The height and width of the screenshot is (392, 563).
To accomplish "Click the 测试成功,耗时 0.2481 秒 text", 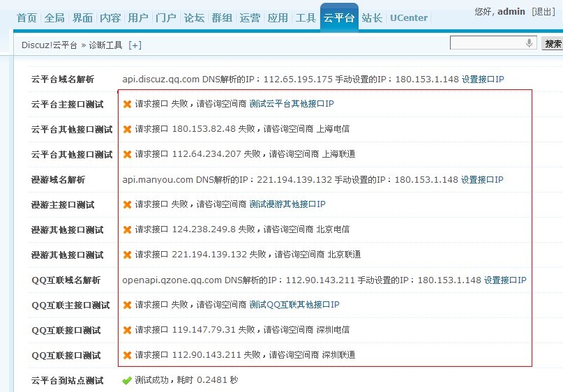I will [186, 380].
